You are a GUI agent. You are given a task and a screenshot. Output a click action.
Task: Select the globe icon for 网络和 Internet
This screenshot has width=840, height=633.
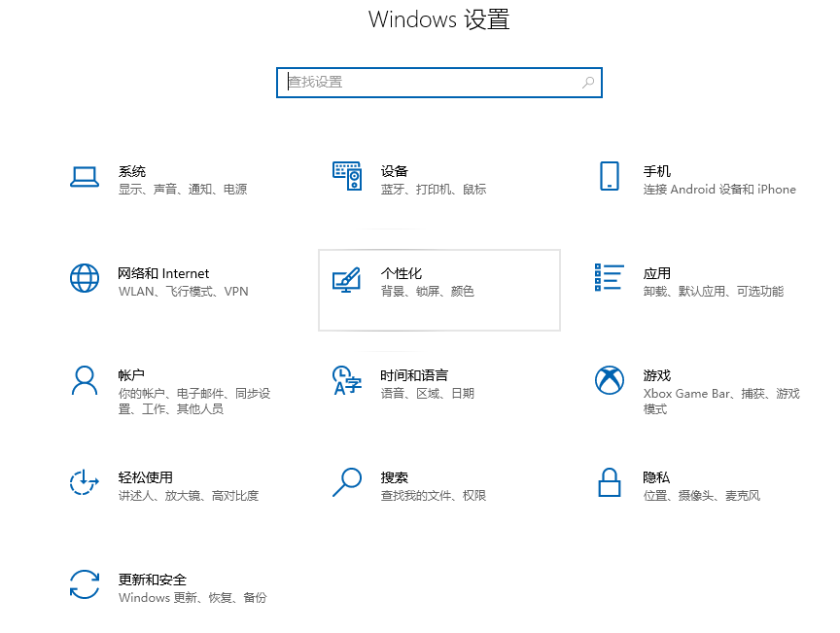click(x=85, y=278)
